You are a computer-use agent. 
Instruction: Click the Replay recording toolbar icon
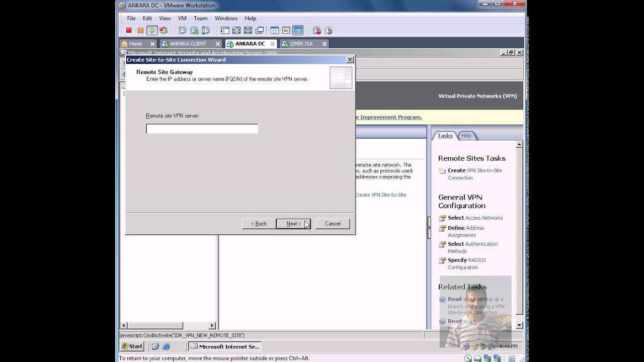point(329,31)
